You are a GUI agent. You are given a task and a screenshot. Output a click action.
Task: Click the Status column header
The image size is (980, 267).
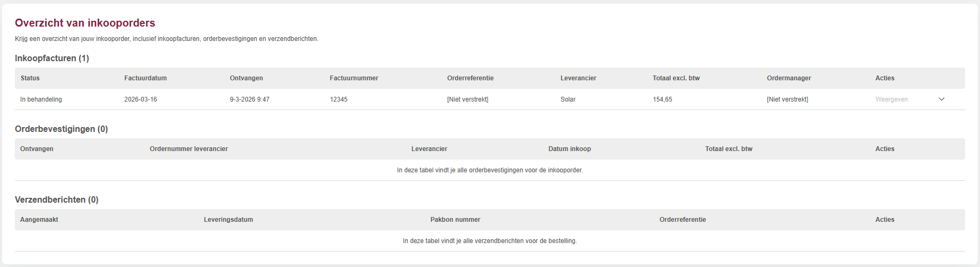[x=30, y=78]
